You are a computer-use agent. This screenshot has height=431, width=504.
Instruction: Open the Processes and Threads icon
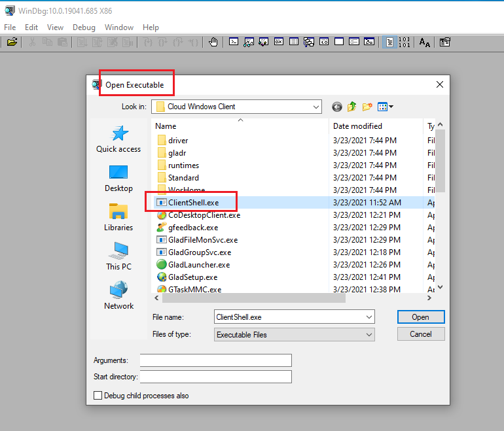point(354,42)
